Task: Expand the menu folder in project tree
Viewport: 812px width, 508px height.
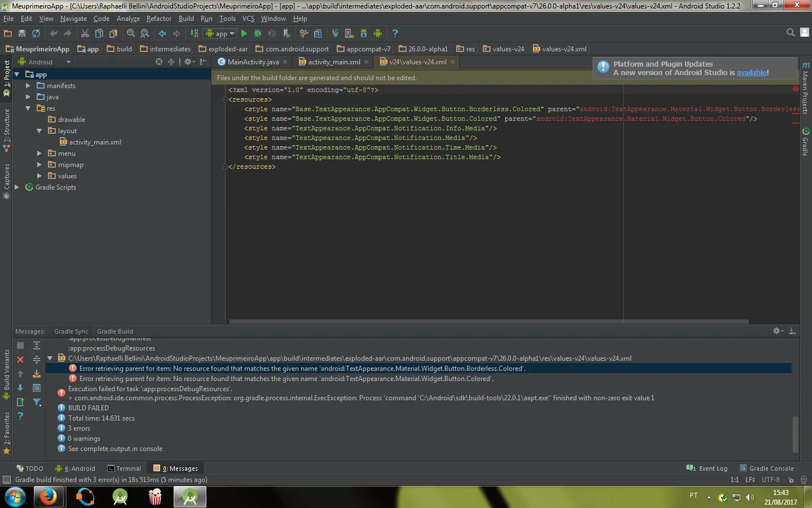Action: [39, 154]
